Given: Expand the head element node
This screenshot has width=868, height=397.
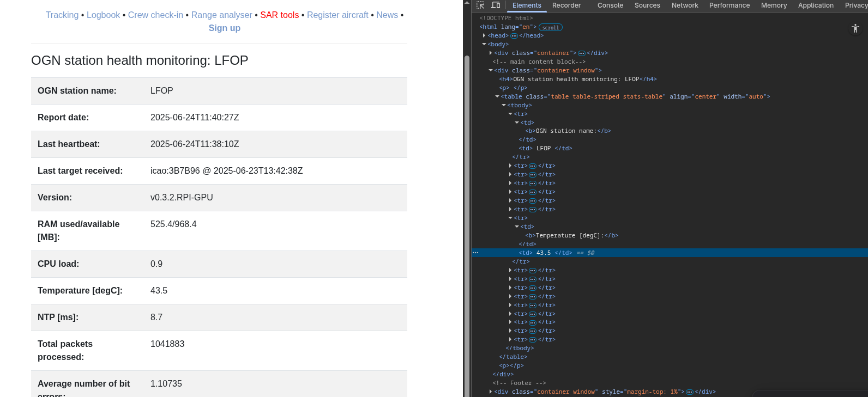Looking at the screenshot, I should [x=484, y=36].
